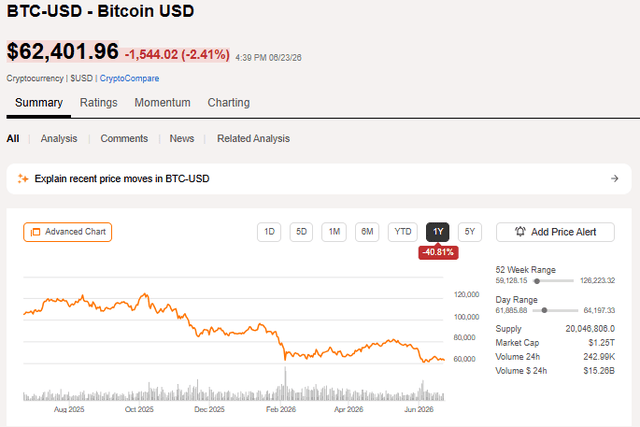Click Explain recent price moves in BTC-USD
This screenshot has height=427, width=640.
[122, 179]
